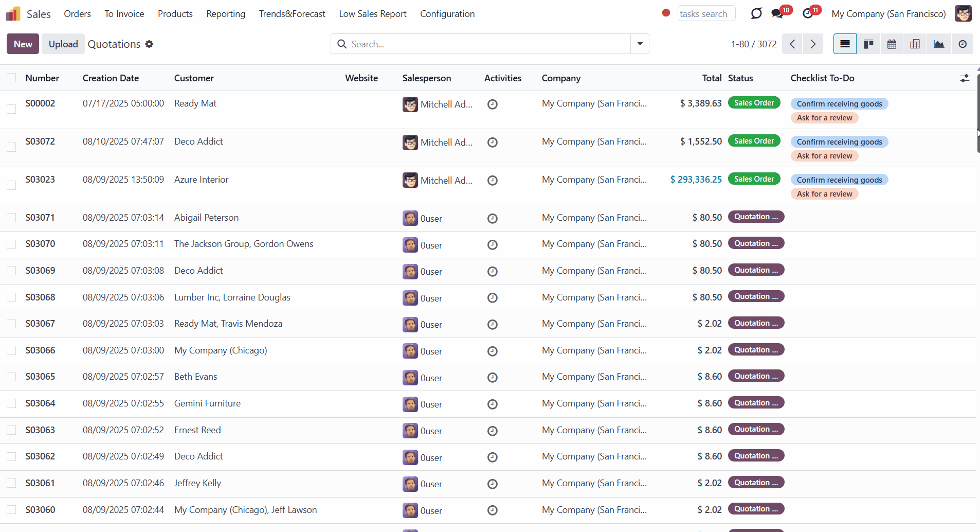Open user avatar menu in top bar
This screenshot has height=532, width=980.
(963, 13)
